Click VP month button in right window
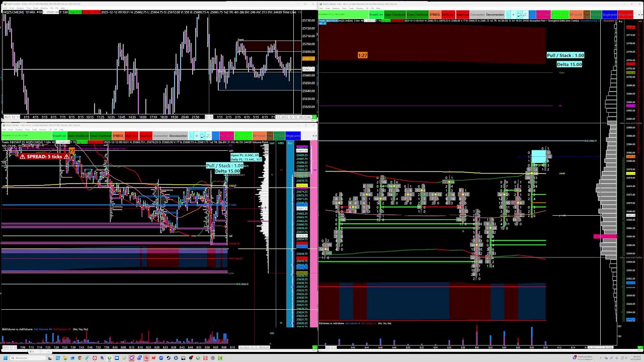This screenshot has height=362, width=644. point(576,15)
